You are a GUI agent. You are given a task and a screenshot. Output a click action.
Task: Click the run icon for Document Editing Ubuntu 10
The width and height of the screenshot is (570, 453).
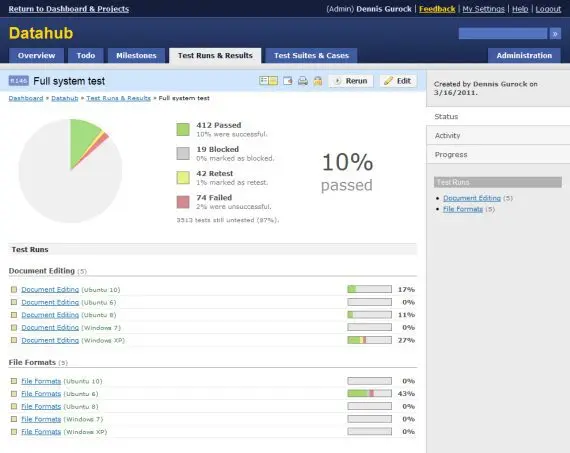(x=14, y=289)
